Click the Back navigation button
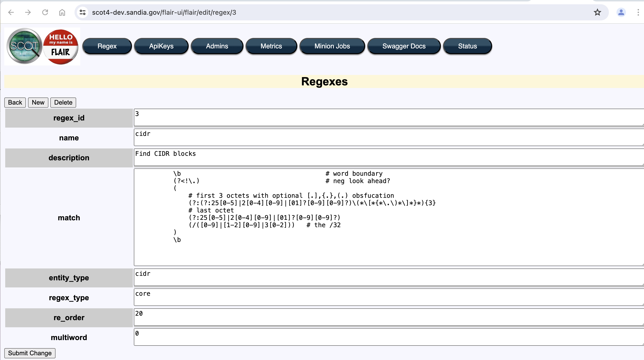This screenshot has height=360, width=644. coord(15,103)
